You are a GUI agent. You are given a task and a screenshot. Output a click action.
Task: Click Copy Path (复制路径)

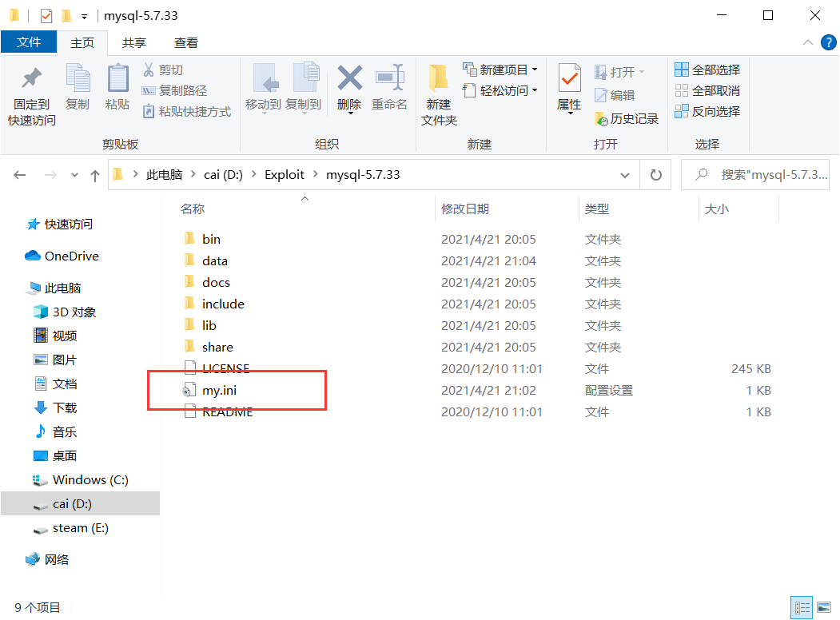174,90
